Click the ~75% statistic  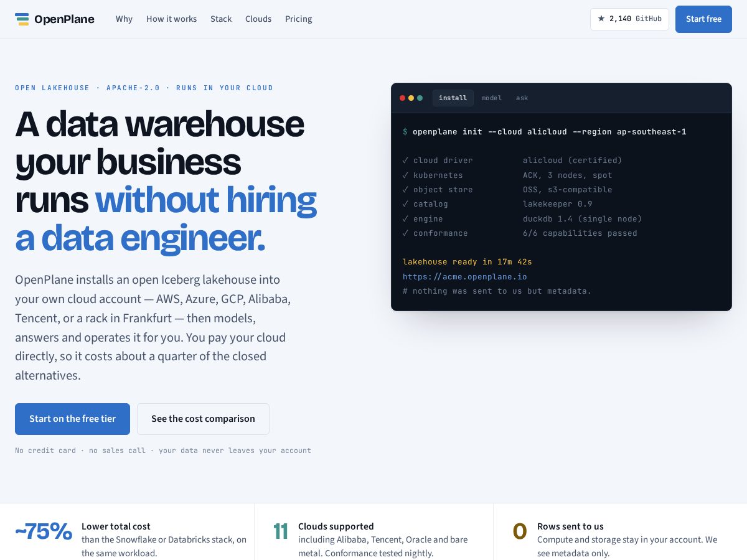click(44, 531)
